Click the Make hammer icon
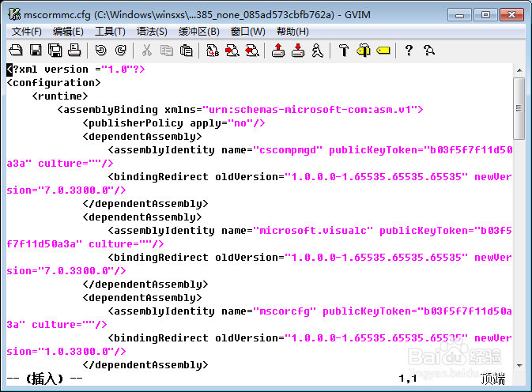 [344, 51]
